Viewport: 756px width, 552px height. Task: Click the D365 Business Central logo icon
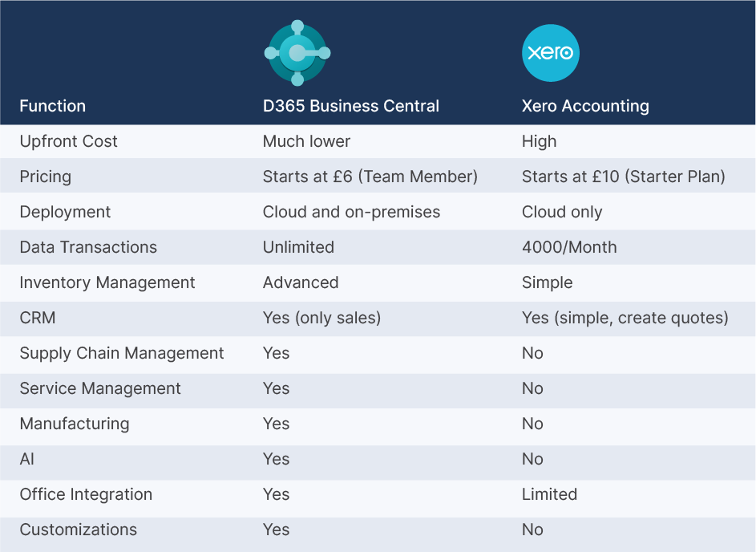(297, 53)
